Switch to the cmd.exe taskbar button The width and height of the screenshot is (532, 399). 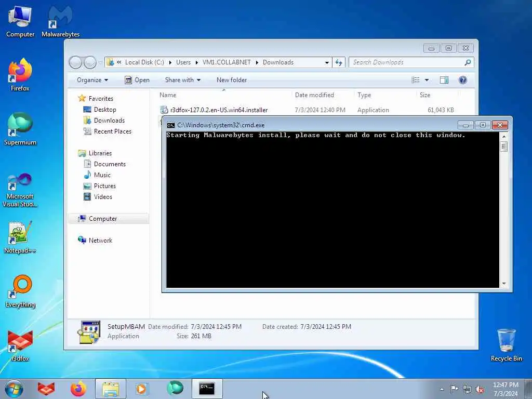(207, 389)
